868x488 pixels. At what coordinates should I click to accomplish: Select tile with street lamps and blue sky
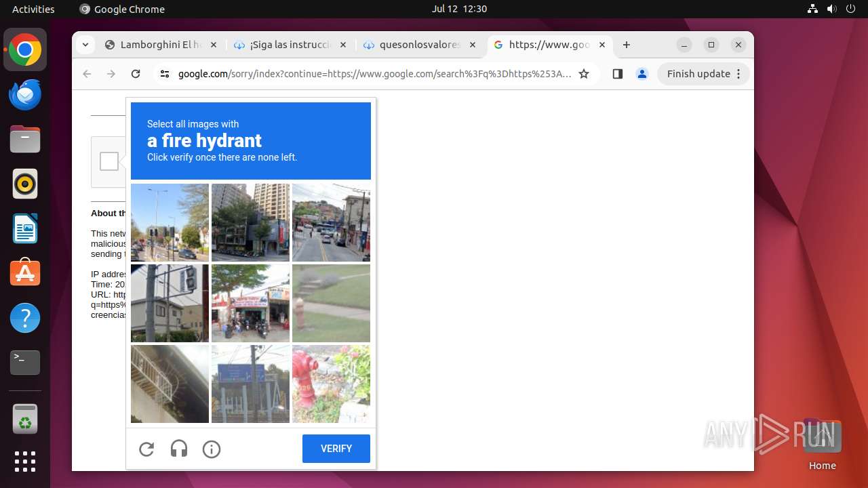pos(170,222)
